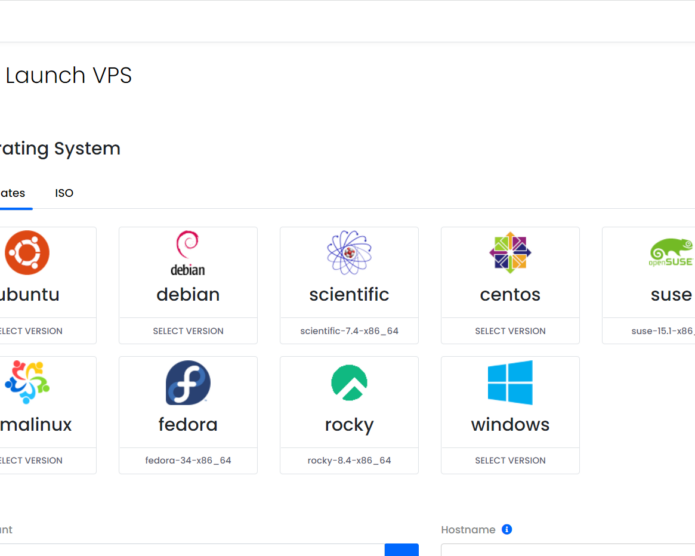This screenshot has height=556, width=695.
Task: Click the almalinux name label
Action: tap(35, 425)
